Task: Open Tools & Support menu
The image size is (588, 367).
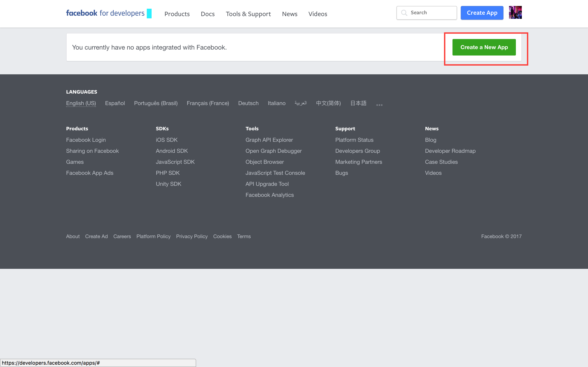Action: [248, 14]
